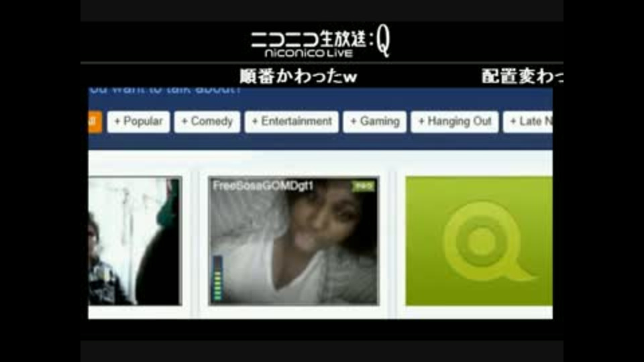Click the scrolling comment starting 配置変わ
This screenshot has height=362, width=644.
coord(522,76)
